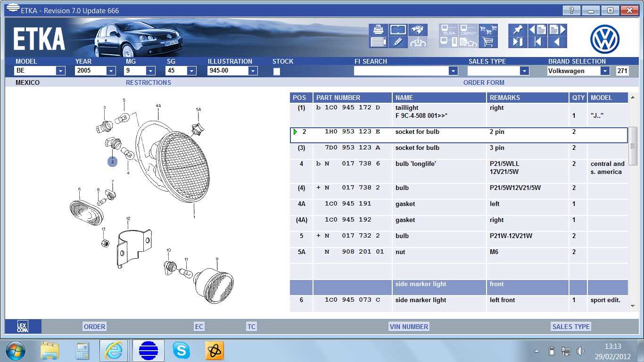Open the ELSA link icon
This screenshot has width=644, height=362.
[448, 30]
